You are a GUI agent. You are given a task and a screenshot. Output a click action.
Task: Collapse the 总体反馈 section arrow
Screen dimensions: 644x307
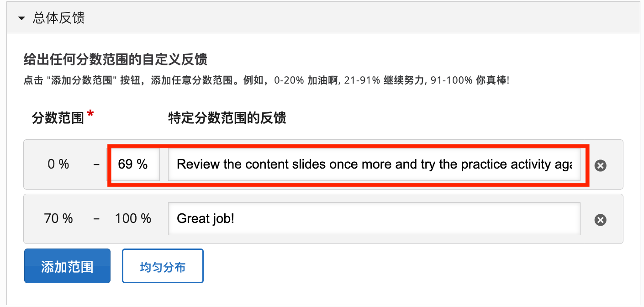[21, 18]
